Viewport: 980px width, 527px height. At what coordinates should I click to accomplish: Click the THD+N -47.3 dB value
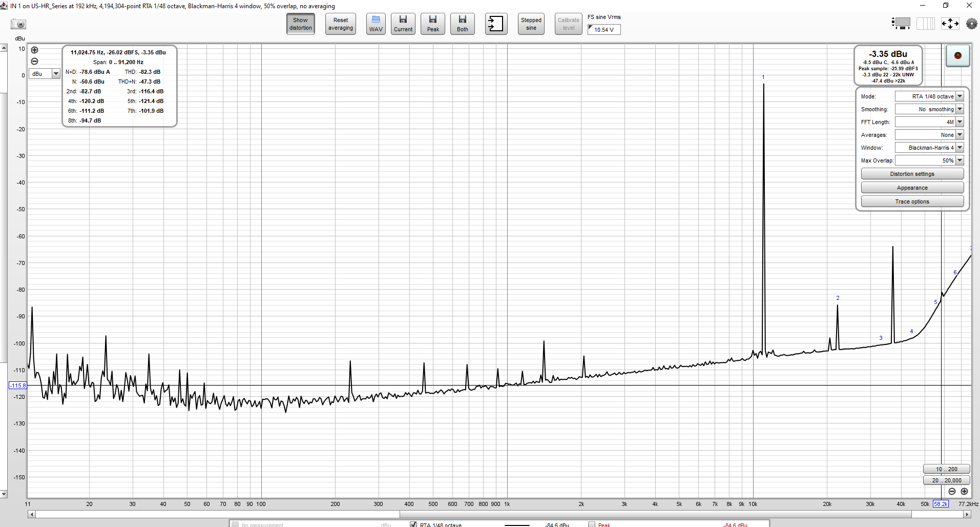click(x=150, y=82)
